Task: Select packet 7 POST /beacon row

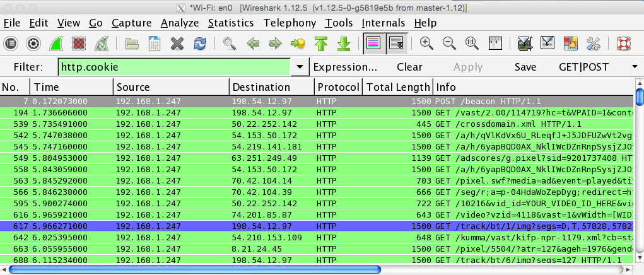Action: click(x=317, y=102)
